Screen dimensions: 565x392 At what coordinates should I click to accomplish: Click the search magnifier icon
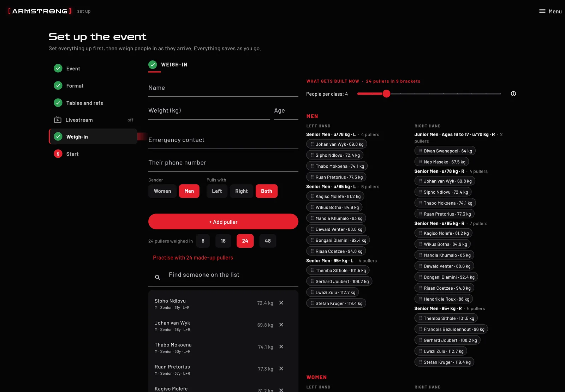point(158,277)
